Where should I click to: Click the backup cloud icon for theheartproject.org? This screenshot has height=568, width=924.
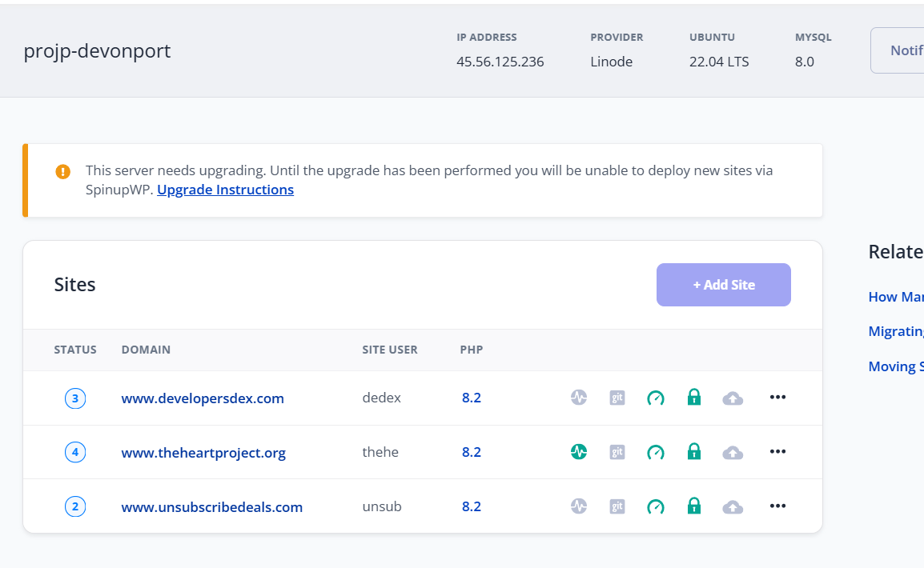coord(733,453)
